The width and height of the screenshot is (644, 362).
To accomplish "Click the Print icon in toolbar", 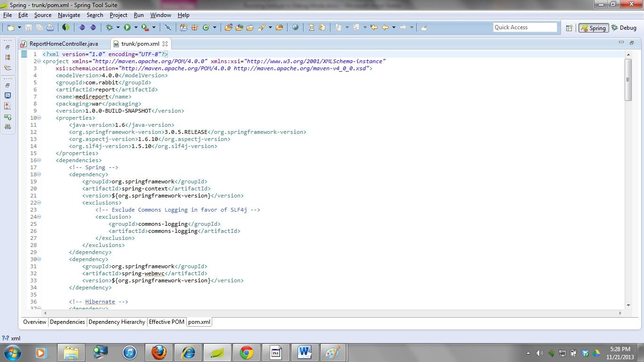I will point(50,27).
